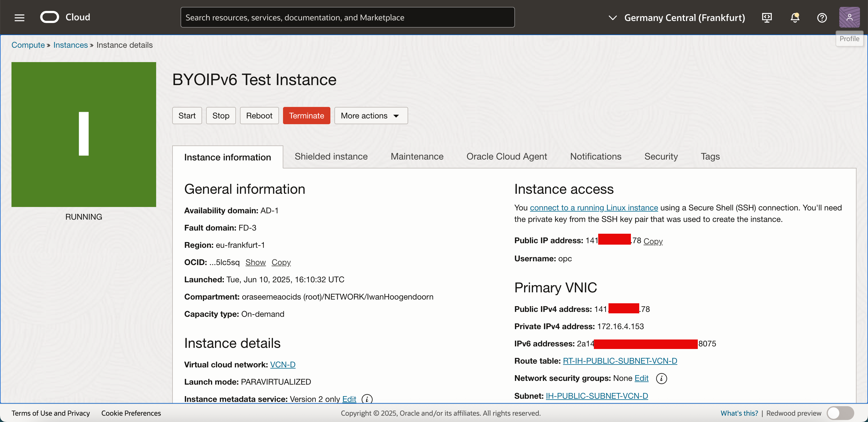Click the search resources input field
This screenshot has height=422, width=868.
tap(347, 18)
